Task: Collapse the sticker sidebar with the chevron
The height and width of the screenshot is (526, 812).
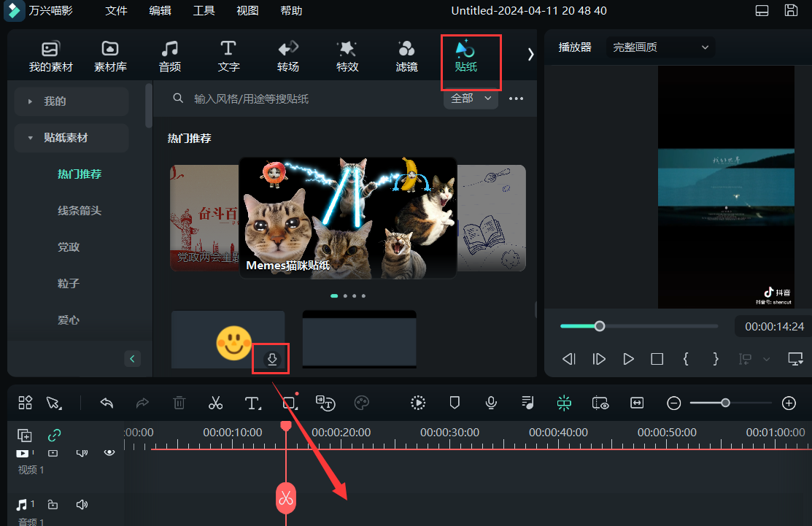Action: 132,358
